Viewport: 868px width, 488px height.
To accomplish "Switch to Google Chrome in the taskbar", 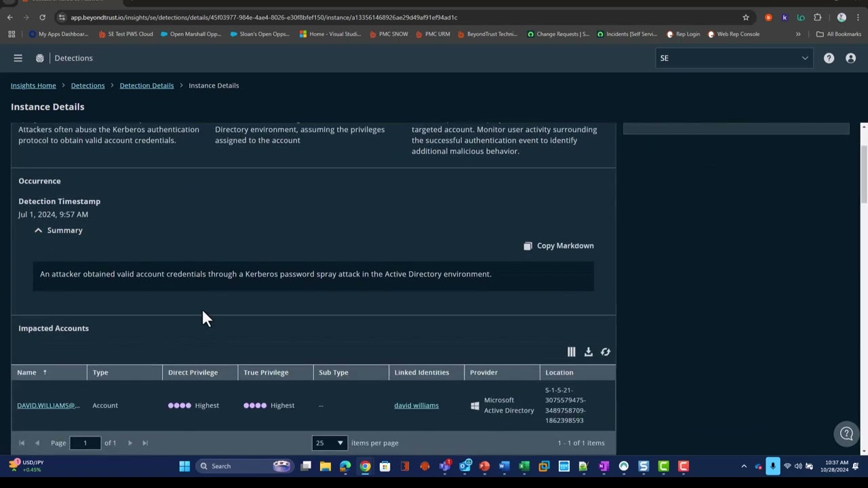I will tap(365, 466).
